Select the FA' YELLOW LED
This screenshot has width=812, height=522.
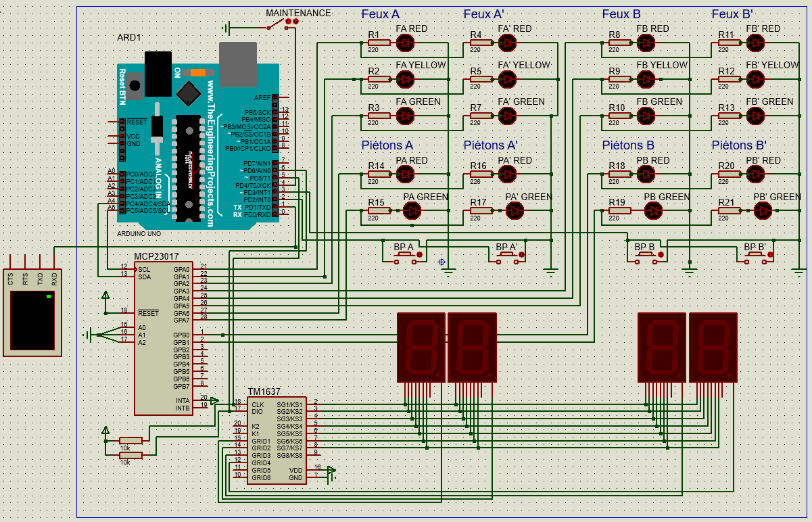click(507, 80)
